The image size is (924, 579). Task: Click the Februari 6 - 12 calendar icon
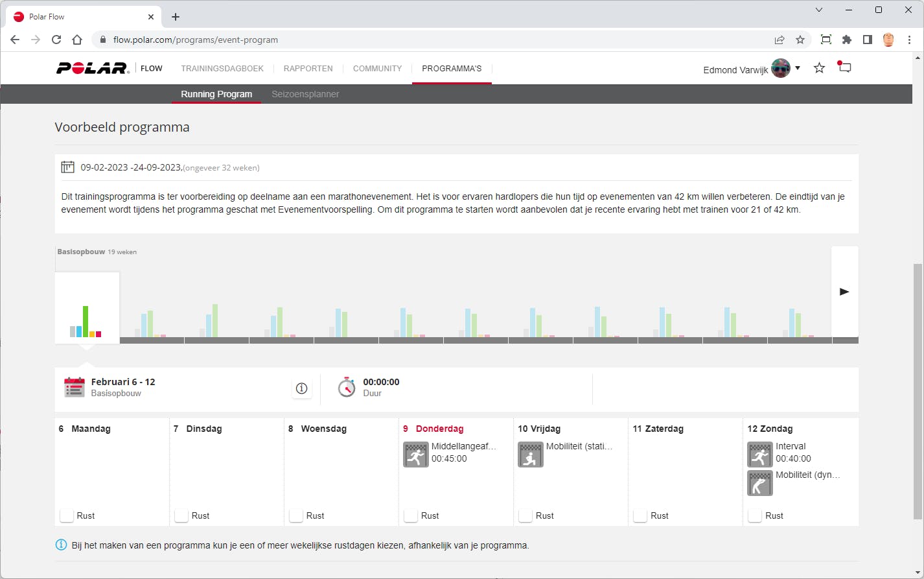(75, 387)
